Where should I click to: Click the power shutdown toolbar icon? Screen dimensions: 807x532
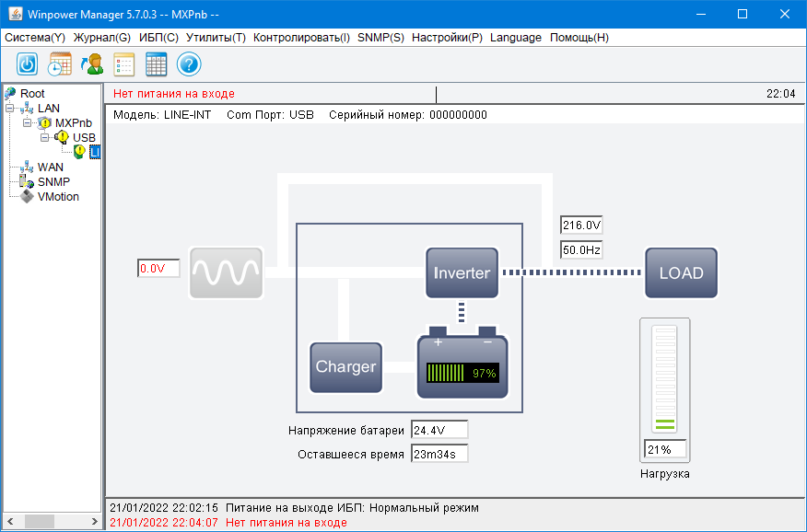[x=28, y=64]
